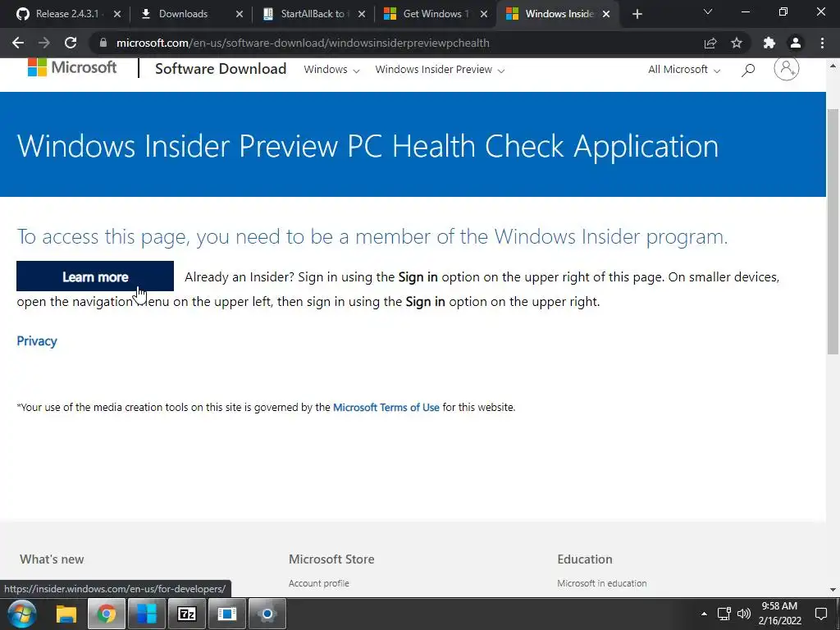Reload the page with the refresh icon
This screenshot has width=840, height=630.
coord(71,43)
